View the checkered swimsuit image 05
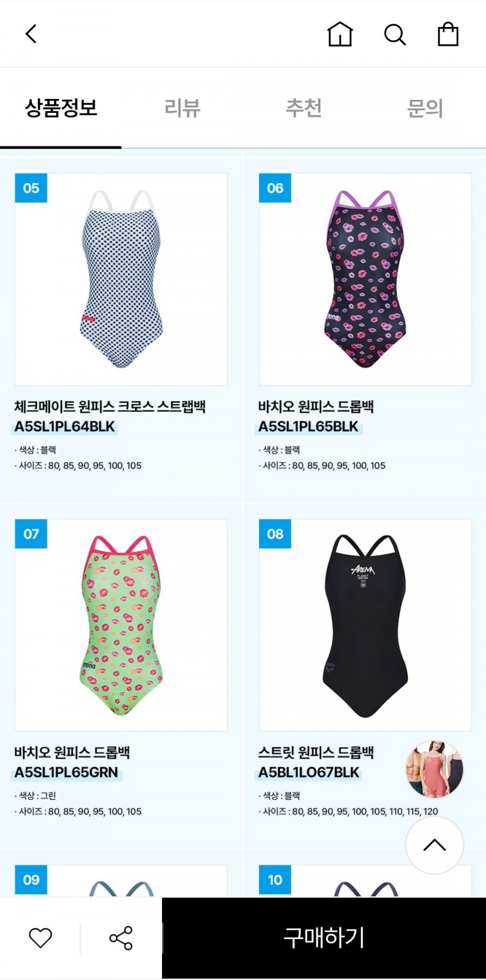Screen dimensions: 486x980 point(121,279)
